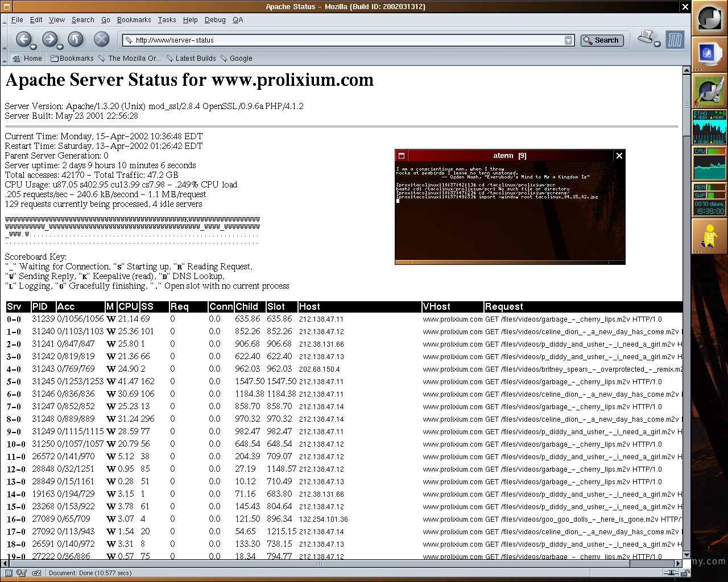Open the View menu

tap(57, 20)
